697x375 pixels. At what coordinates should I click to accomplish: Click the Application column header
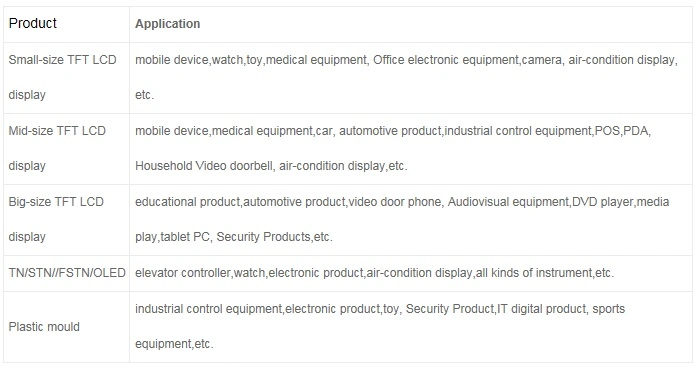click(168, 24)
